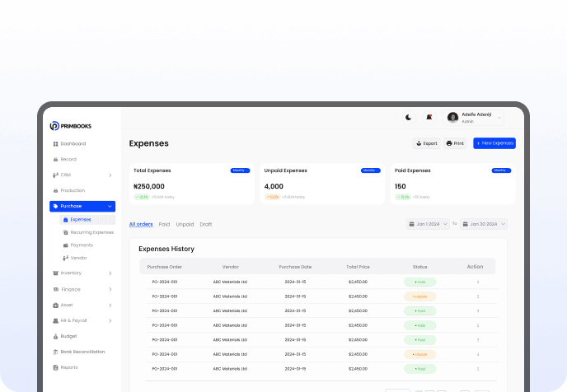Screen dimensions: 567x392
Task: Open Recurring Expenses submenu item
Action: pos(89,232)
